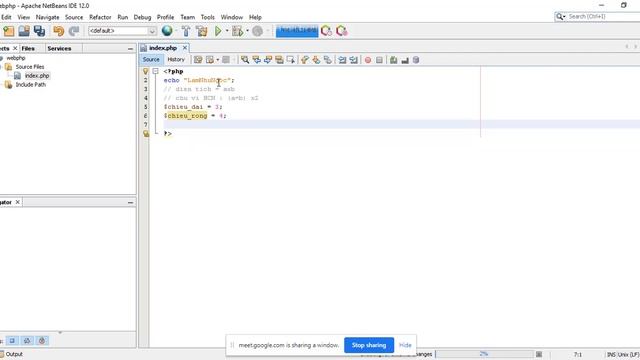Click the first icon after memory bar

click(326, 31)
